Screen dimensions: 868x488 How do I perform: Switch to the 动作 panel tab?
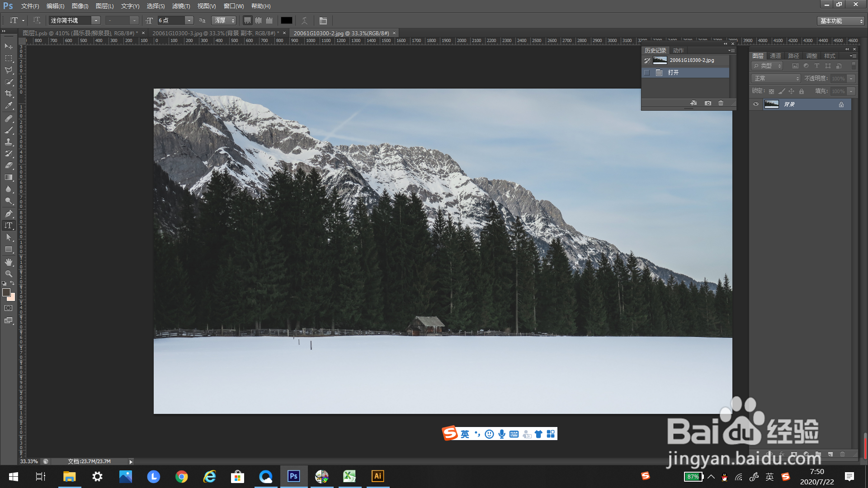click(x=678, y=51)
